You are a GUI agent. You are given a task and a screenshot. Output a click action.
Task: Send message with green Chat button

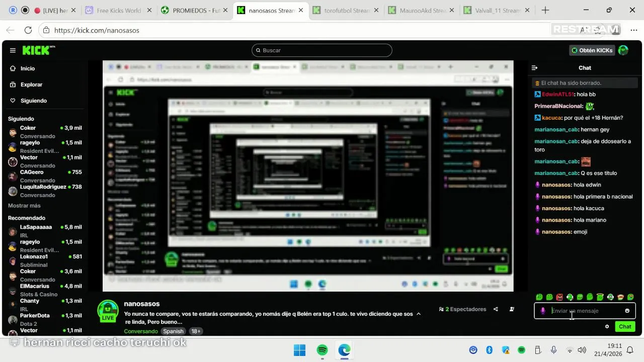coord(625,326)
